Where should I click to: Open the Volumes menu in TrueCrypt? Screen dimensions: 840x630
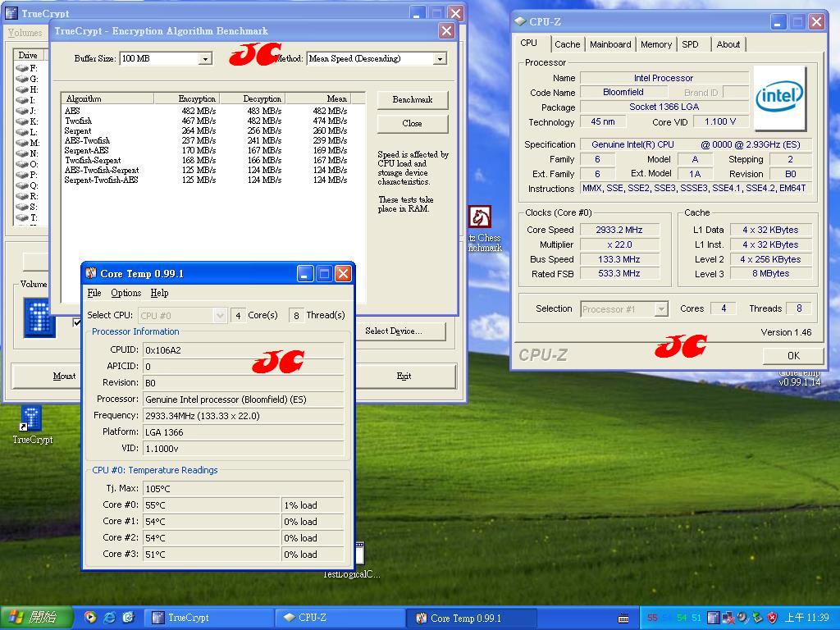(x=25, y=33)
